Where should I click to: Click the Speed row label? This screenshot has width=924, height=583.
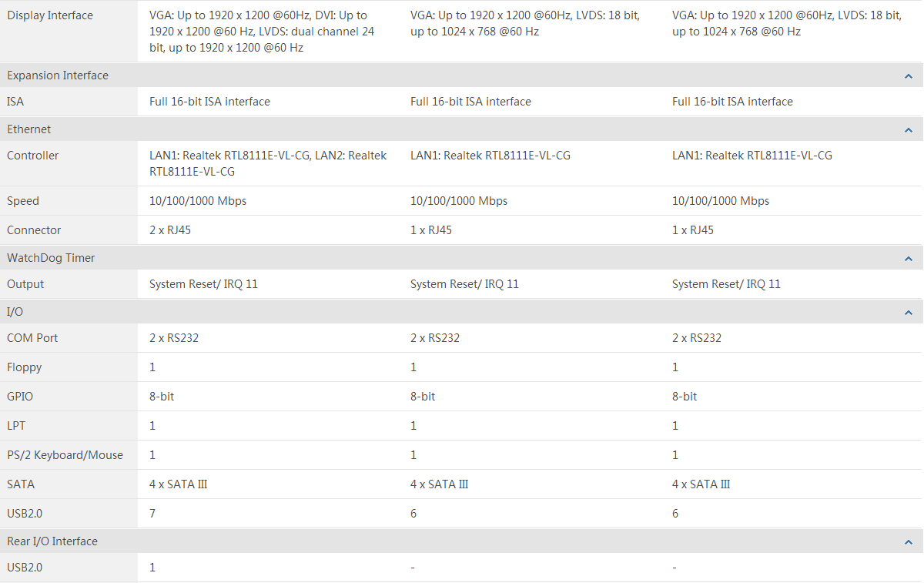tap(23, 201)
